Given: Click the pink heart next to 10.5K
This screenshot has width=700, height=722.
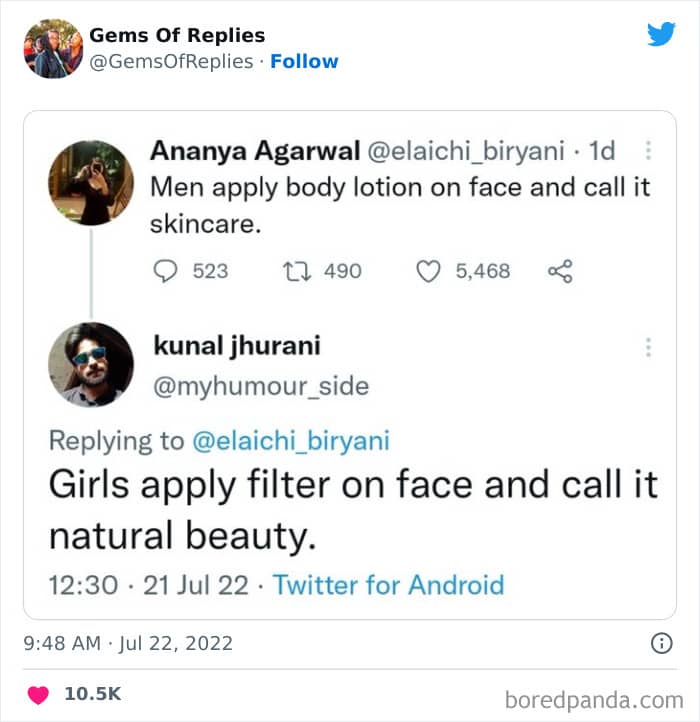Looking at the screenshot, I should pyautogui.click(x=38, y=694).
